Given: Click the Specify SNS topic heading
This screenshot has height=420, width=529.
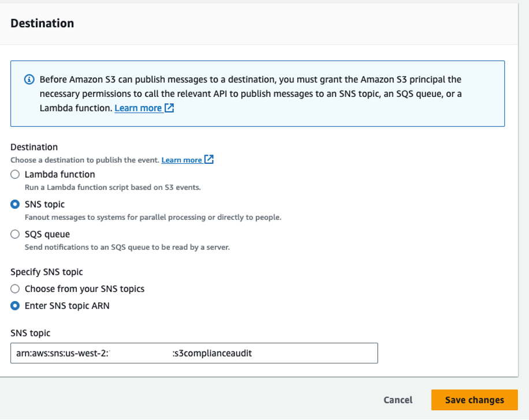Looking at the screenshot, I should pos(46,271).
